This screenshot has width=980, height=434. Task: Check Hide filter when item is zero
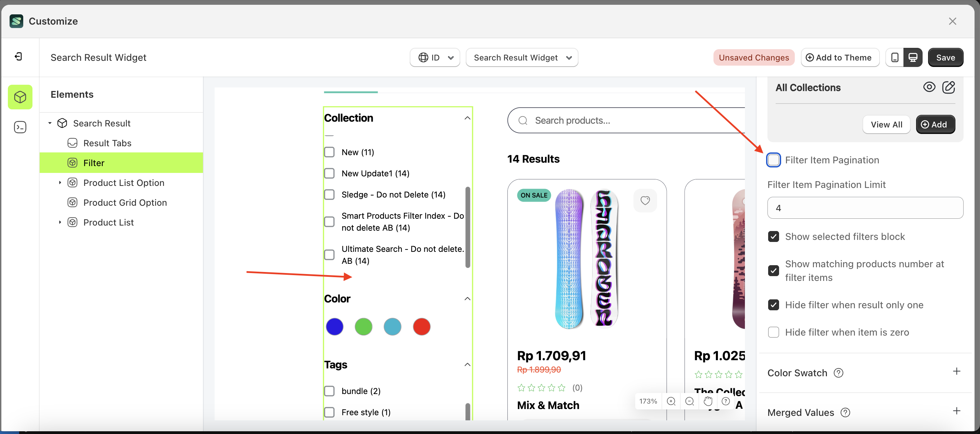coord(773,333)
